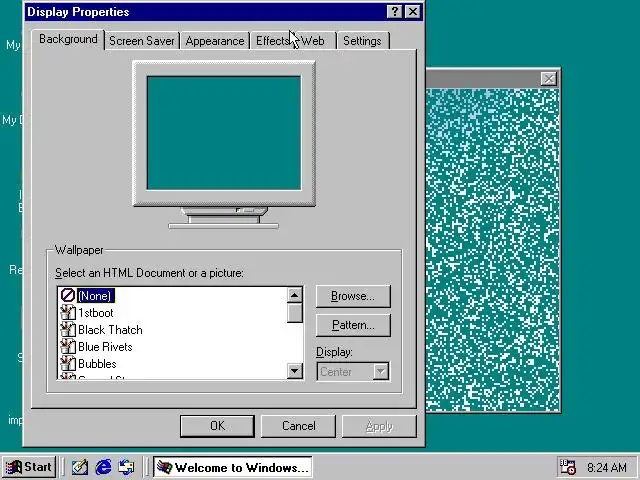Confirm with the OK button

coord(217,426)
